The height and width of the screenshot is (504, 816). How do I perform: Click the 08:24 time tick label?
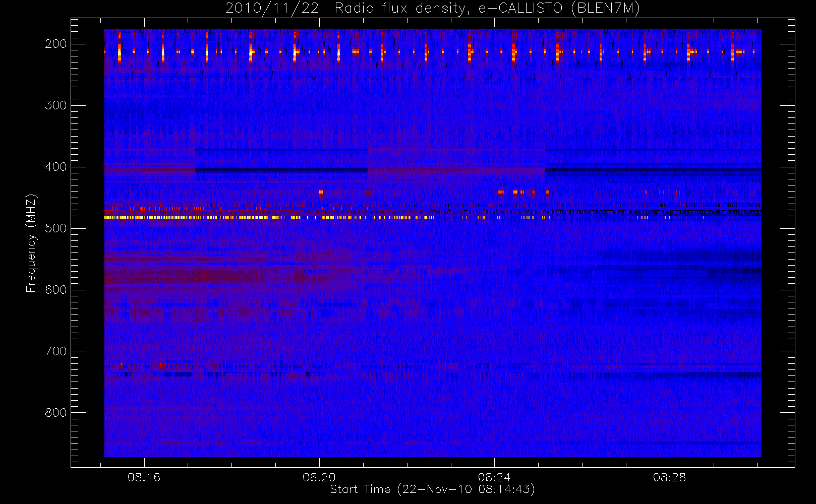click(494, 477)
